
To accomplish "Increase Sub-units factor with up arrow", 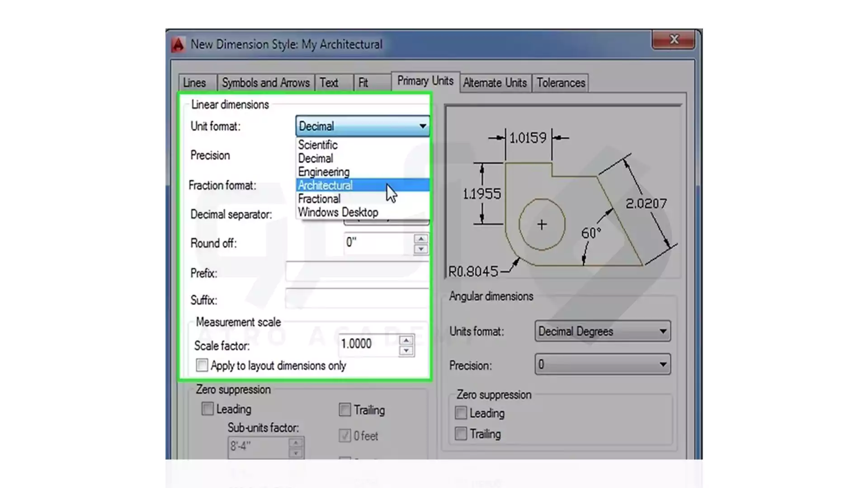I will pyautogui.click(x=296, y=443).
